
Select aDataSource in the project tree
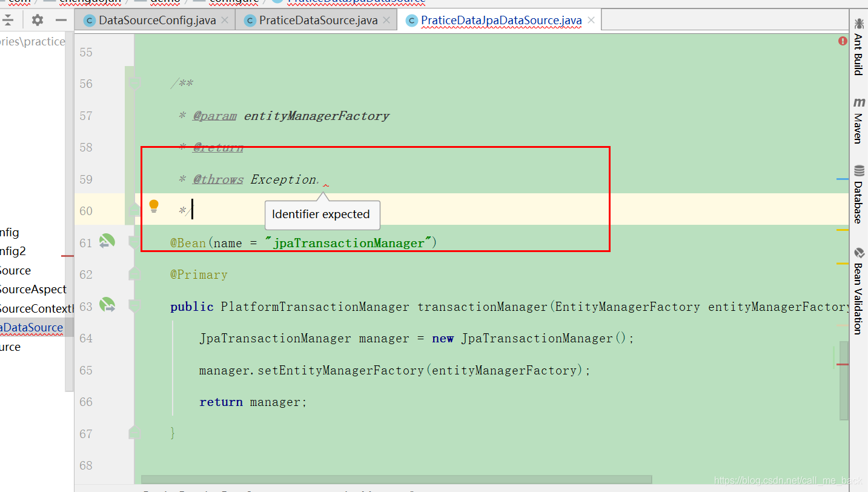point(30,327)
